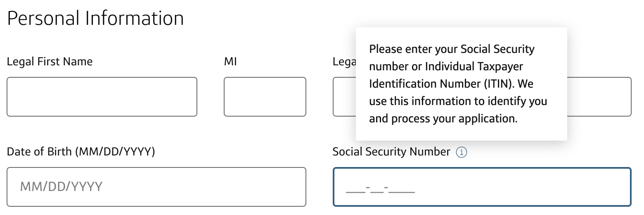Click the "Date of Birth (MM/DD/YYYY)" label

(81, 152)
